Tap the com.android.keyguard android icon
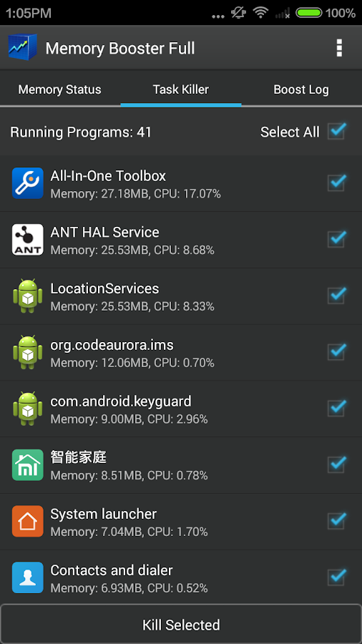The height and width of the screenshot is (644, 362). 27,409
